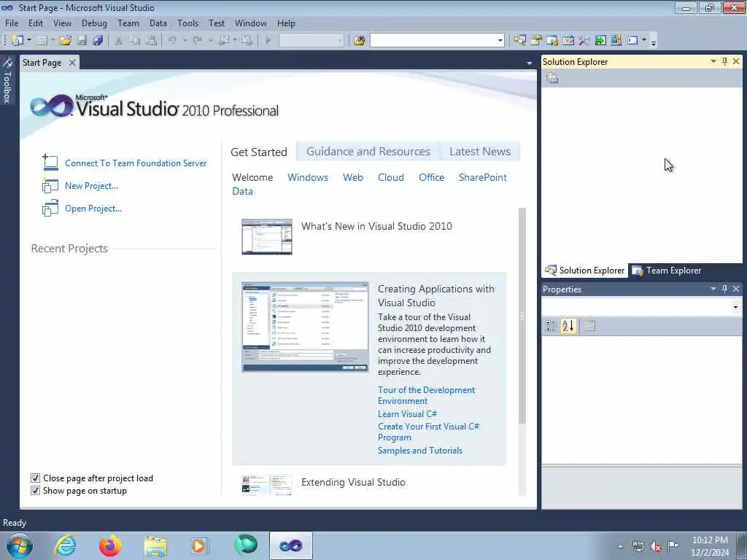Click the Alphabetical A-Z sort icon in Properties

(568, 326)
